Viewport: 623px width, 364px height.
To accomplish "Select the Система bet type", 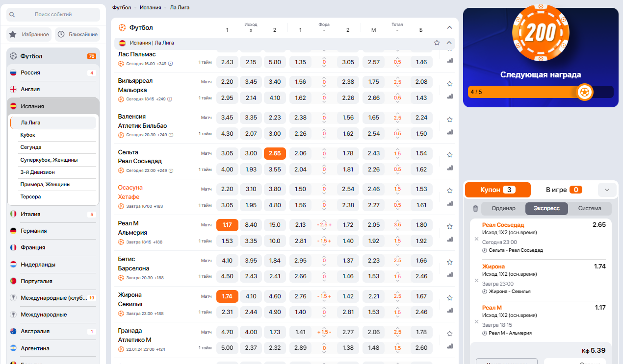I will click(x=590, y=208).
